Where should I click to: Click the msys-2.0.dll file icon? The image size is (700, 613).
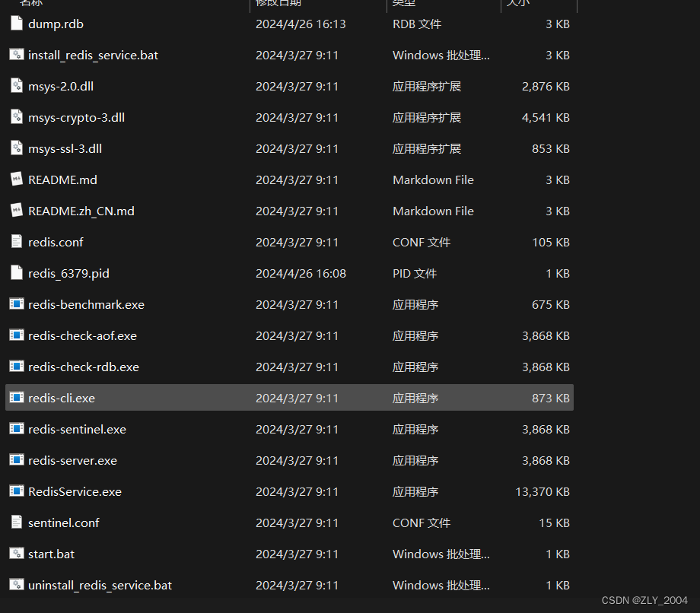(17, 86)
